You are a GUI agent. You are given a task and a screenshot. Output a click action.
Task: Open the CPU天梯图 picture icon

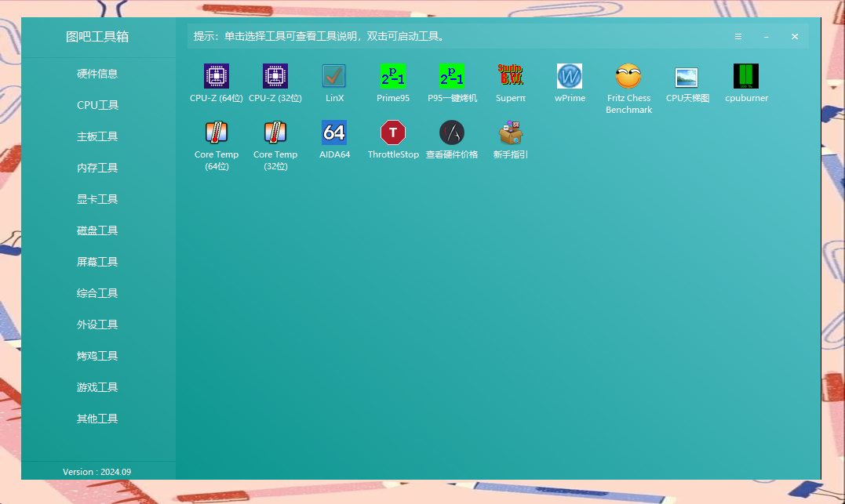pyautogui.click(x=687, y=78)
